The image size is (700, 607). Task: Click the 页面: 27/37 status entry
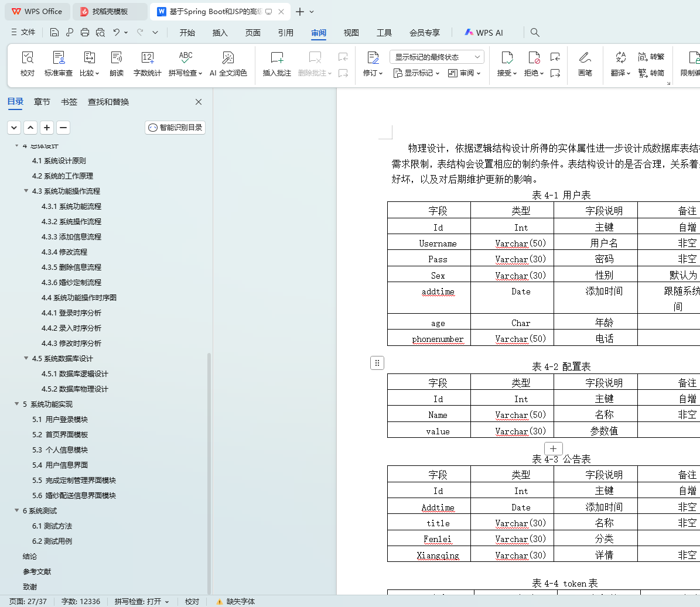[28, 601]
